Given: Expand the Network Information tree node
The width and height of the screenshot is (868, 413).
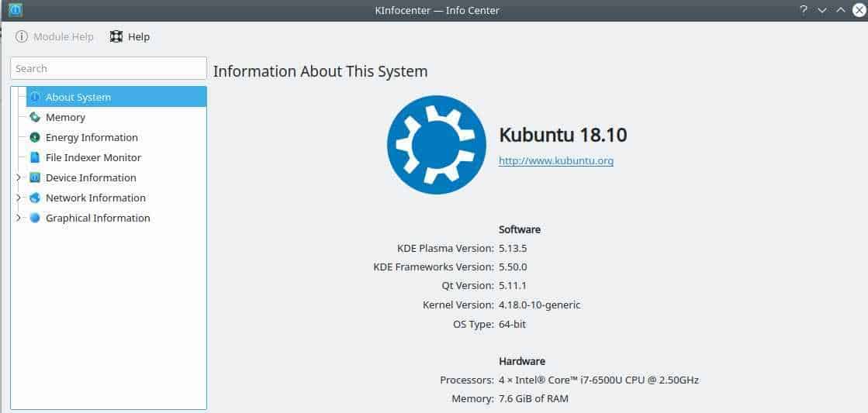Looking at the screenshot, I should 19,198.
